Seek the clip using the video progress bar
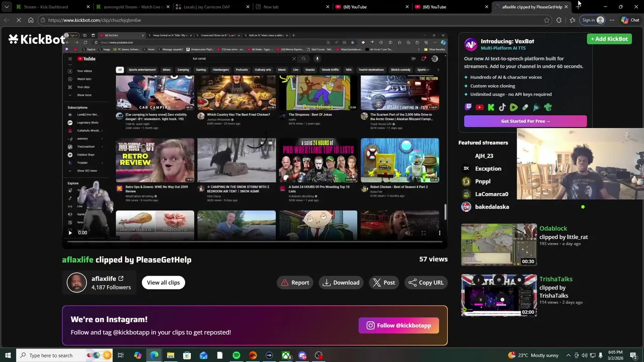Viewport: 644px width, 362px height. point(255,241)
